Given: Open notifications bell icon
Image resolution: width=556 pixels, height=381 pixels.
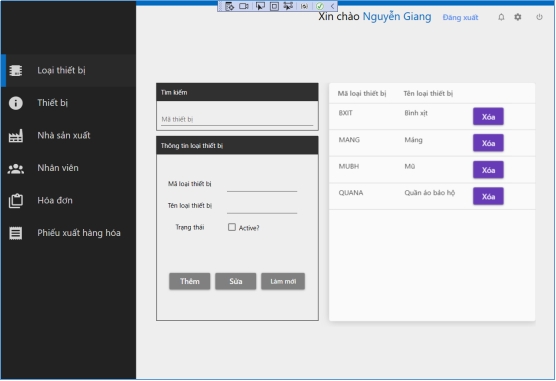Looking at the screenshot, I should 501,17.
